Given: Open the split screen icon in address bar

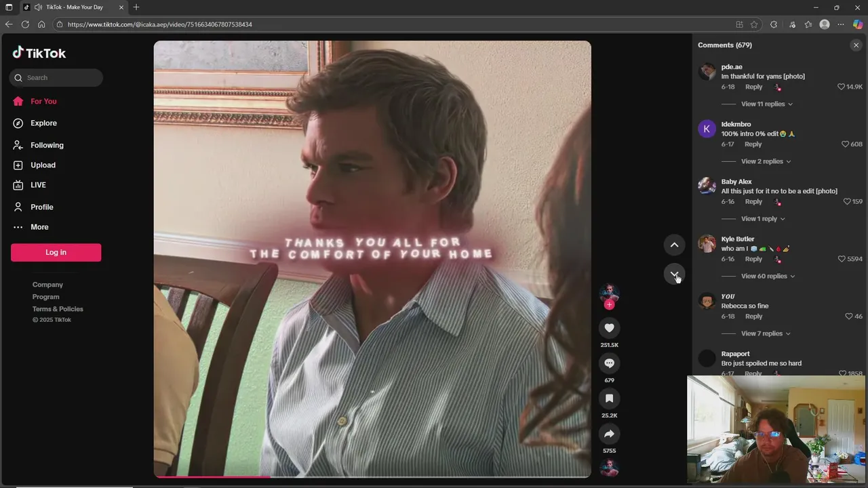Looking at the screenshot, I should click(739, 24).
